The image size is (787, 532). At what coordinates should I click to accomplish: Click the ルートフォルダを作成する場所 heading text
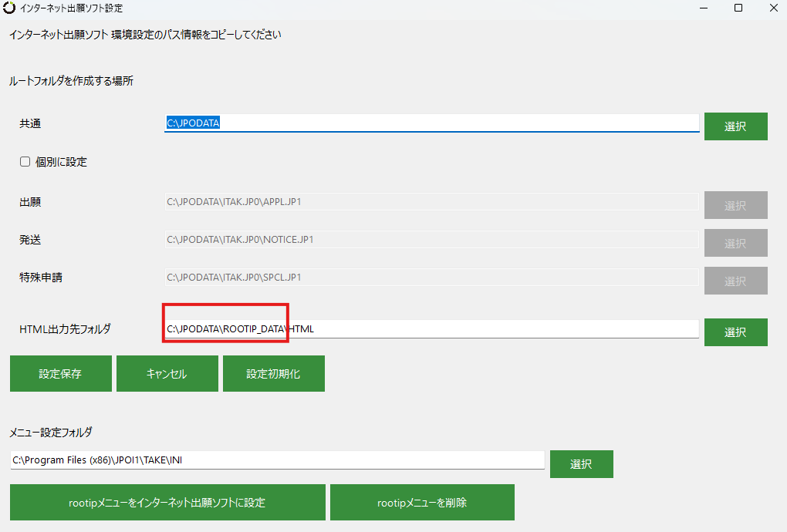tap(71, 81)
